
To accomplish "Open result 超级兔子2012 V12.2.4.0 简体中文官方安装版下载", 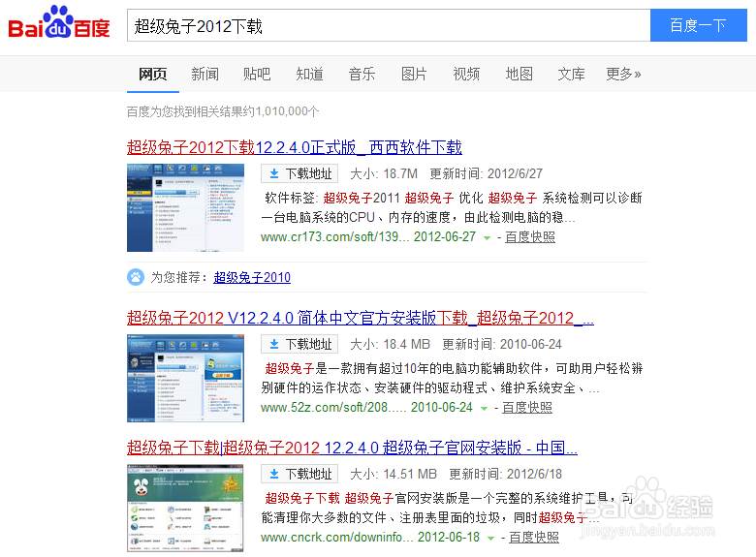I will coord(361,318).
